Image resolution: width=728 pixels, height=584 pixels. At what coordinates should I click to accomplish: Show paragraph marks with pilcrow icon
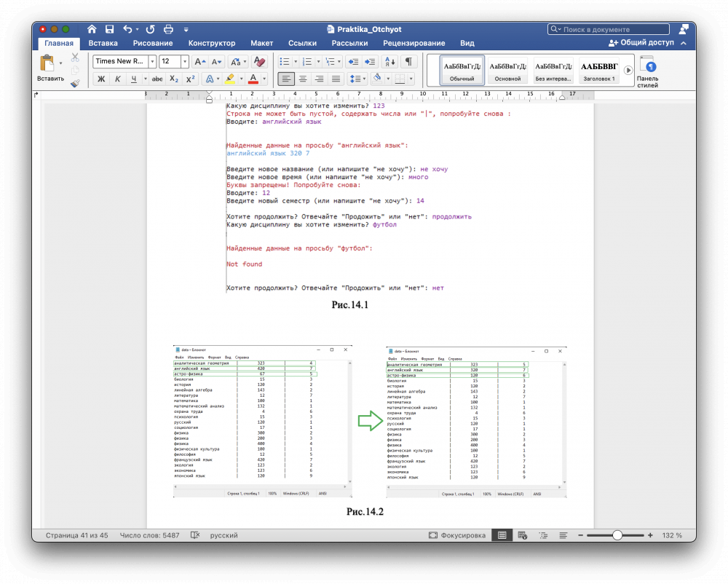408,62
